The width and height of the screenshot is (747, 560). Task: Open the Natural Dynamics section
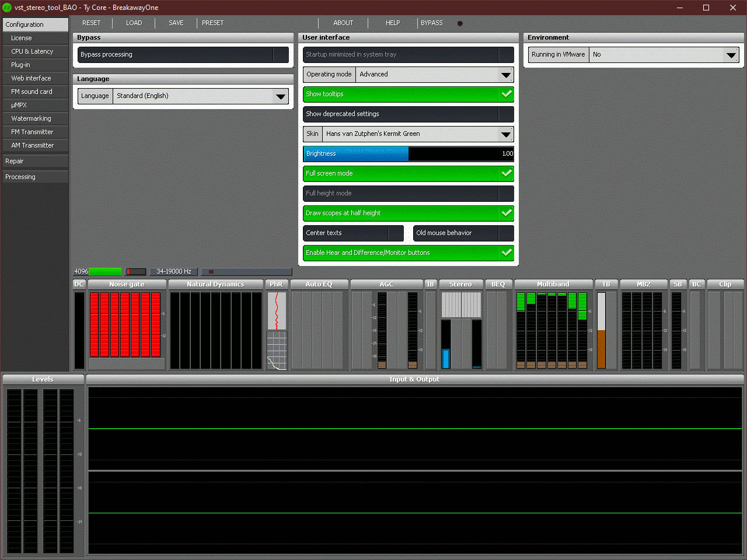pos(215,284)
